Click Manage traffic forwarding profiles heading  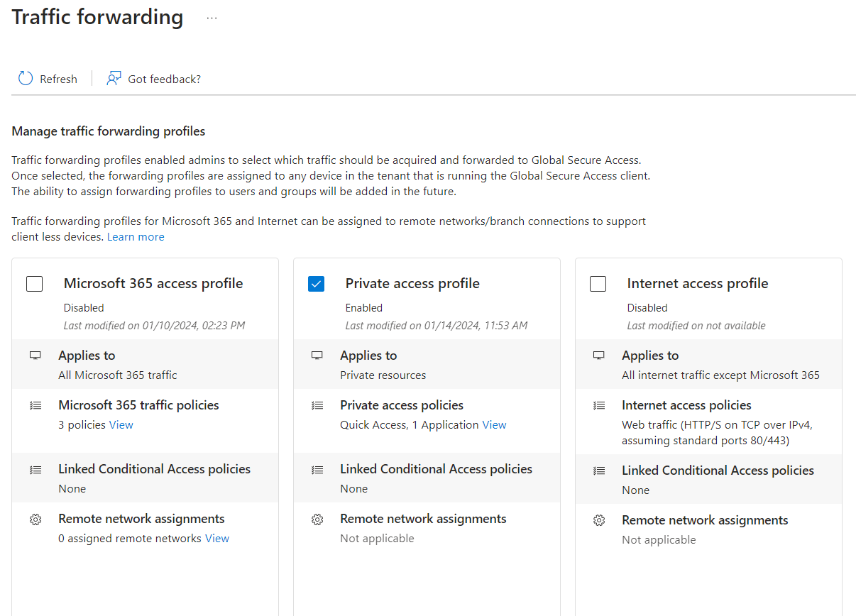click(109, 131)
